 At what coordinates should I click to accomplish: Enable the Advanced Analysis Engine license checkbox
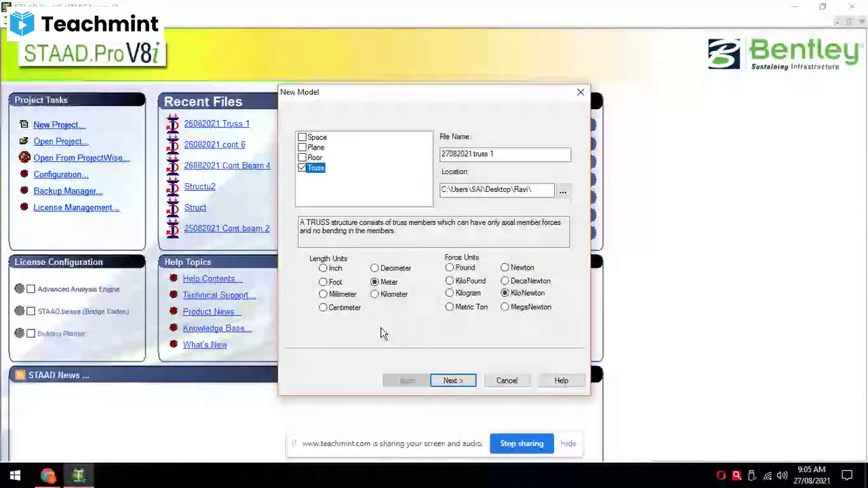pos(31,289)
